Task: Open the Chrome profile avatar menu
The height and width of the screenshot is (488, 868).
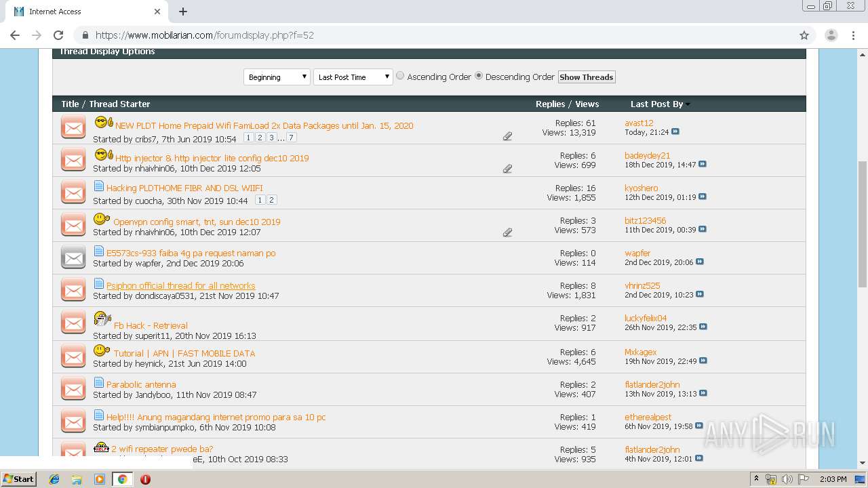Action: (x=831, y=35)
